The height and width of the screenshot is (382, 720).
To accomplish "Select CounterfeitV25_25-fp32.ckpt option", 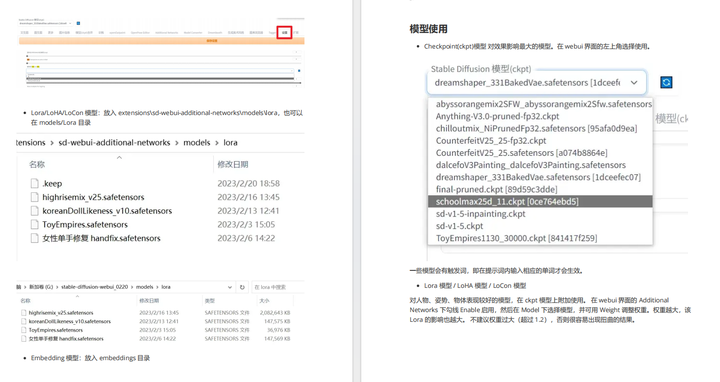I will coord(540,140).
